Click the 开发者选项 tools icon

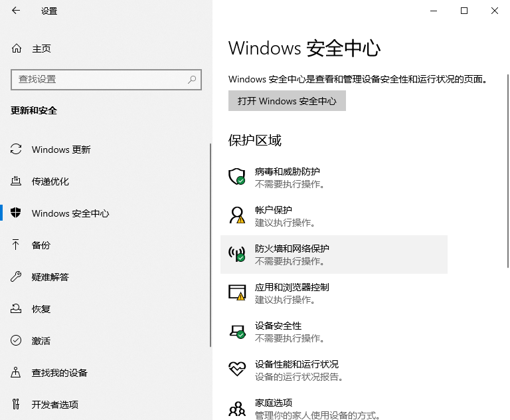point(16,404)
